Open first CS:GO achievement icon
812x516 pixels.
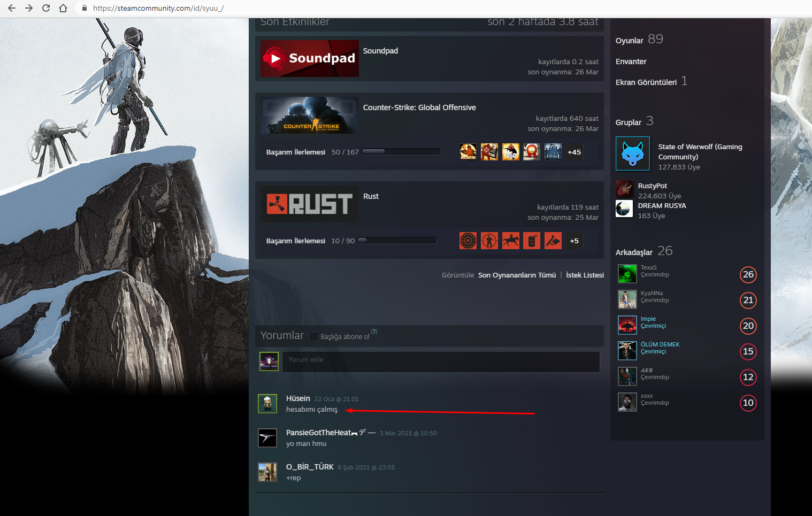coord(468,152)
